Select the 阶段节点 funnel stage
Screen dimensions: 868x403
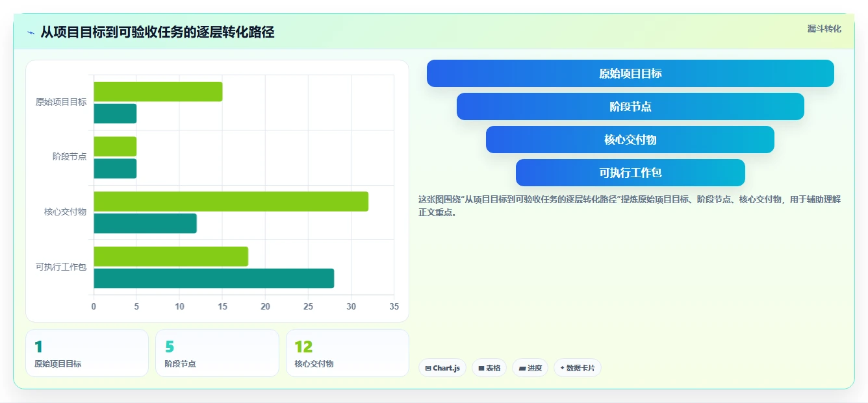tap(630, 106)
